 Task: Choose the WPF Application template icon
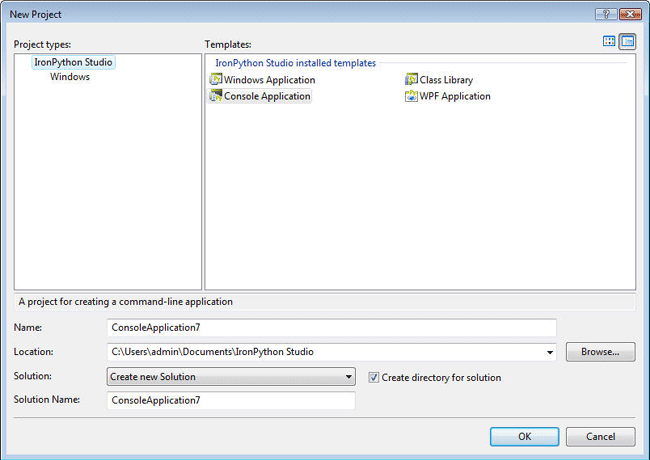[411, 96]
